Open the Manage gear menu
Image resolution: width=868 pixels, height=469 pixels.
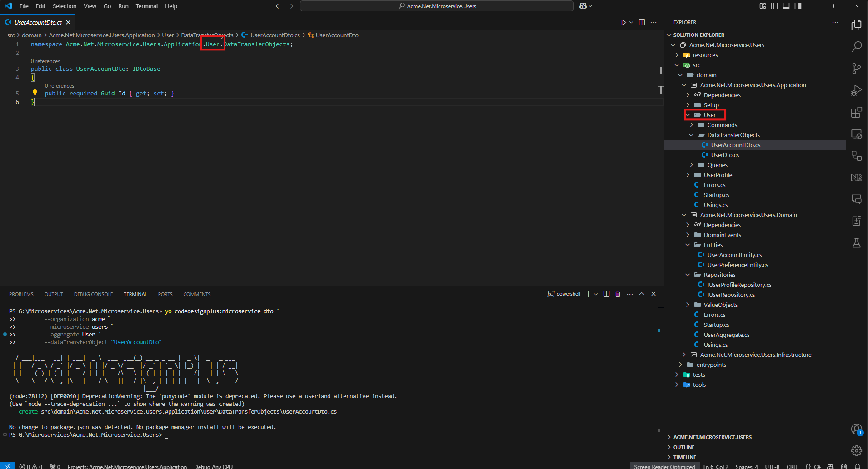tap(857, 450)
